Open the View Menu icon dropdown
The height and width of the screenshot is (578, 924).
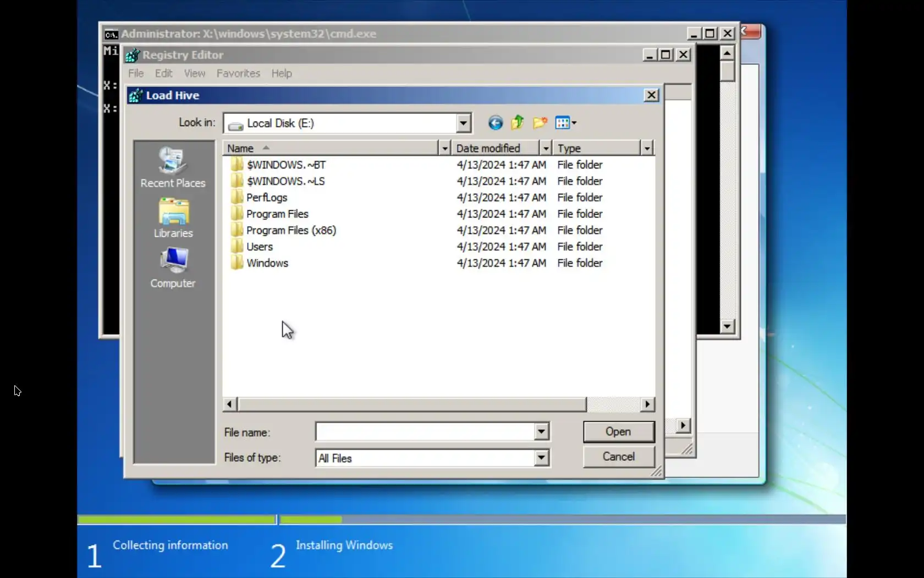tap(565, 123)
